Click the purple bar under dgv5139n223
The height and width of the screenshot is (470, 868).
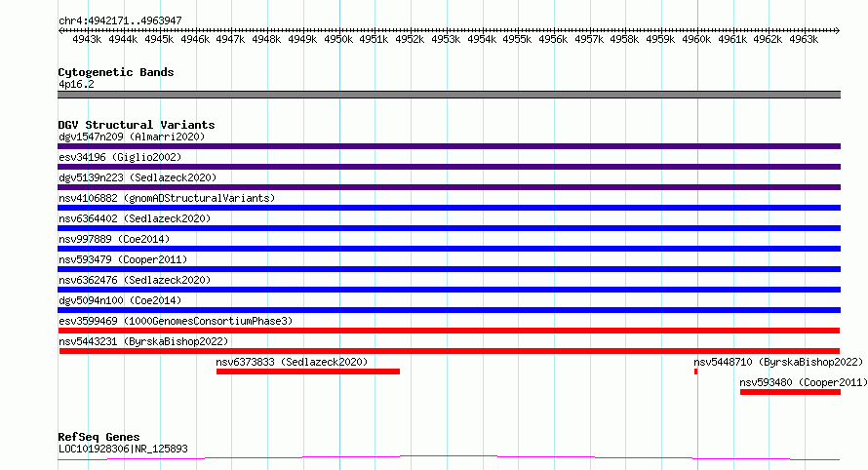point(449,187)
